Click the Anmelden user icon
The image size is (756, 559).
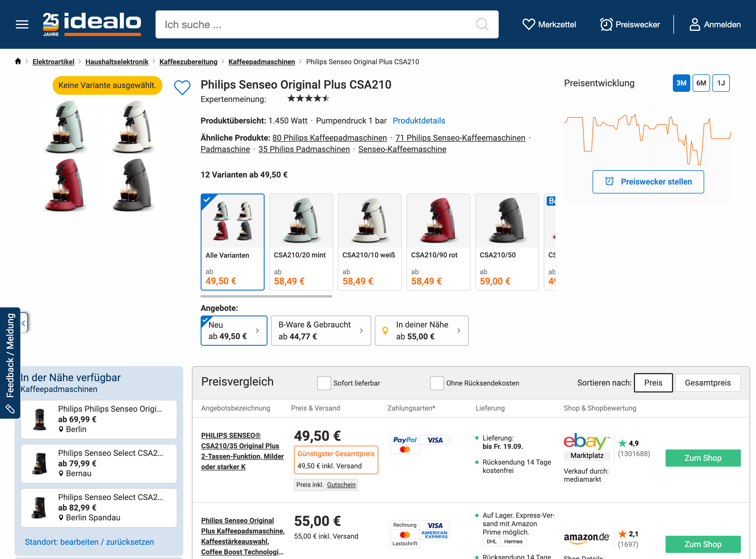pyautogui.click(x=696, y=24)
